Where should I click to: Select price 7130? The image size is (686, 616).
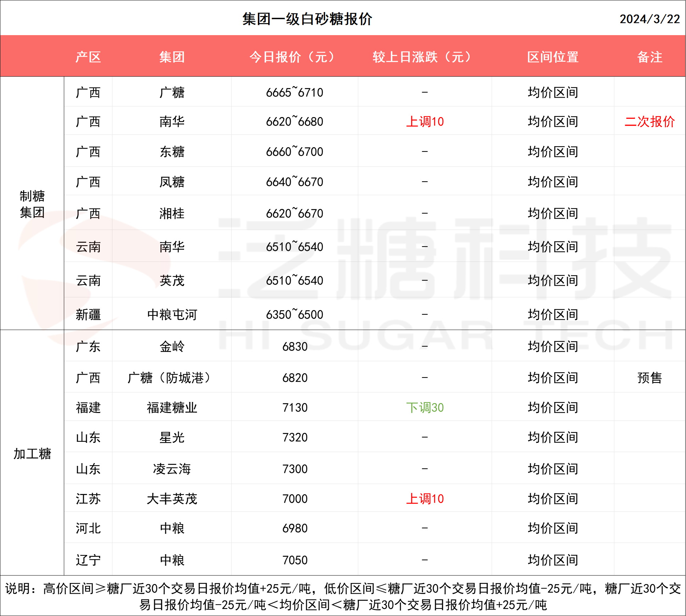(x=295, y=407)
